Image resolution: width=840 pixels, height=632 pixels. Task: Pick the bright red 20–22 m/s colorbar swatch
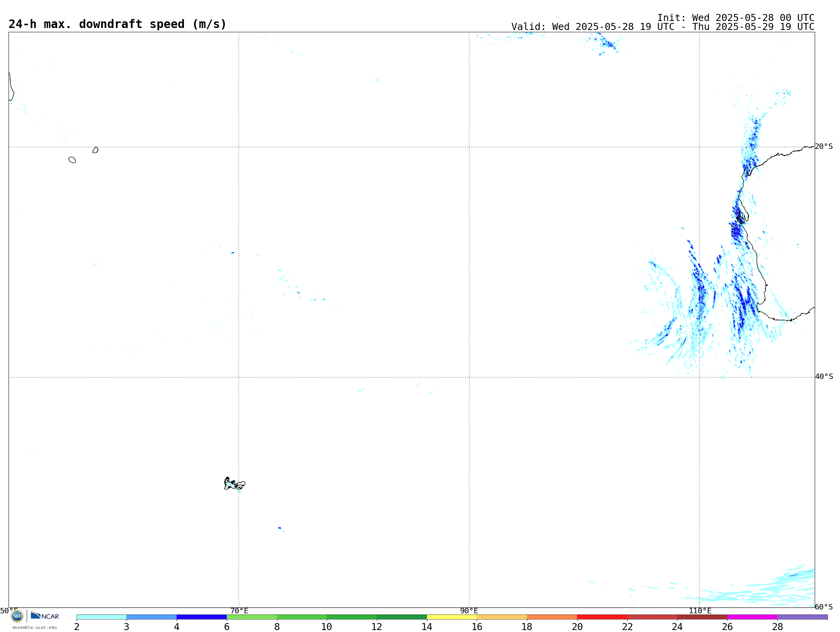click(x=602, y=617)
